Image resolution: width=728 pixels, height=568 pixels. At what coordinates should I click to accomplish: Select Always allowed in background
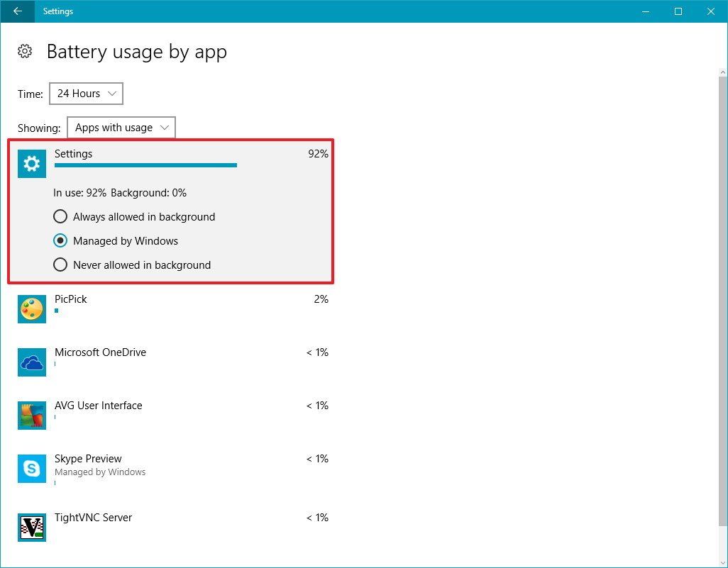[60, 216]
